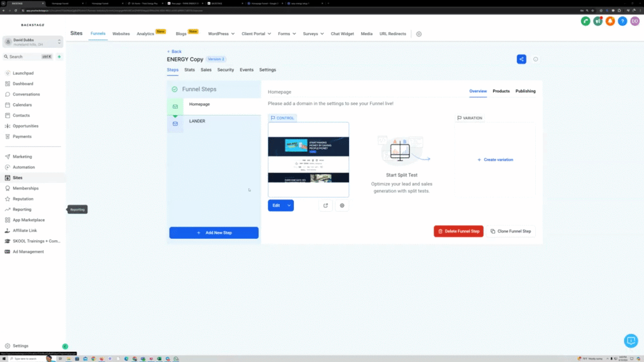Click the Windows Start button
Viewport: 644px width, 362px height.
click(4, 359)
